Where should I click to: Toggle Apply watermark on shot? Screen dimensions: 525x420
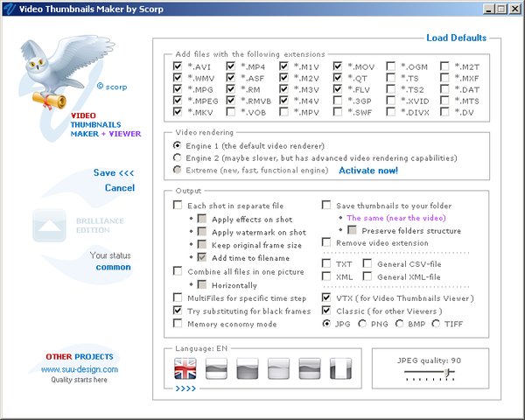coord(202,231)
